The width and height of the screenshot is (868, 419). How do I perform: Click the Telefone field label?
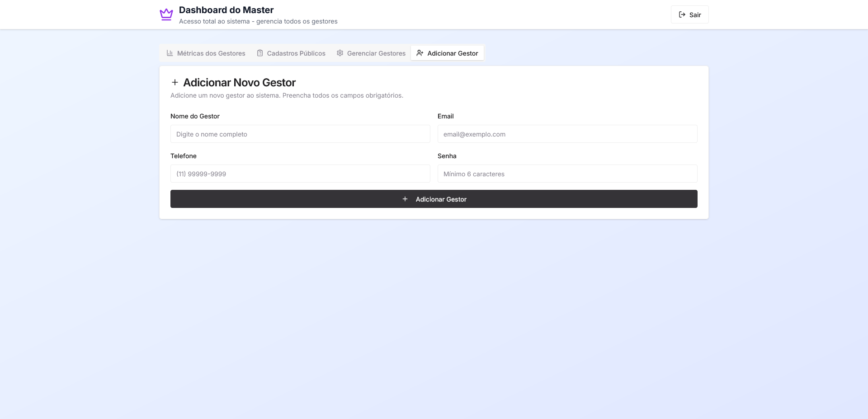[x=184, y=156]
